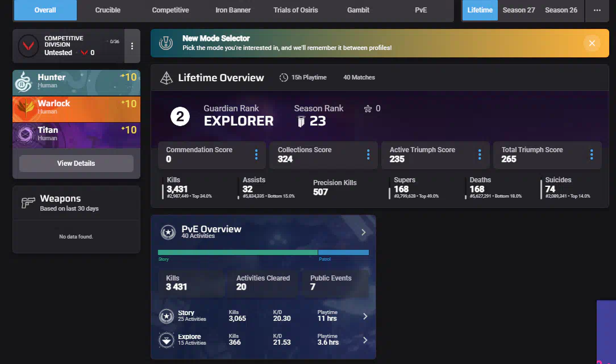Open Competitive Division options menu
Screen dimensions: 616x364
pos(132,46)
